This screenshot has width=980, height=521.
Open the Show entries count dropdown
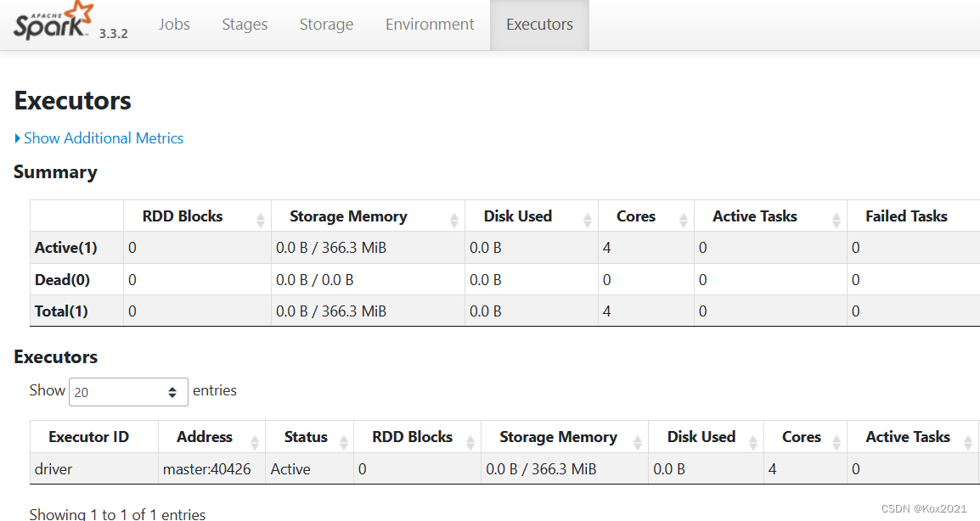pos(128,392)
